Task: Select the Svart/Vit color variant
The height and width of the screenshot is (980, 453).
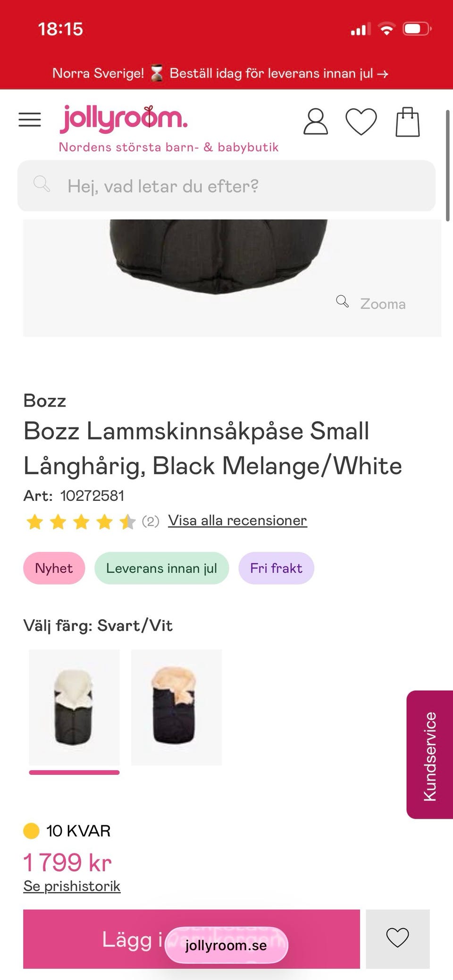Action: 74,707
